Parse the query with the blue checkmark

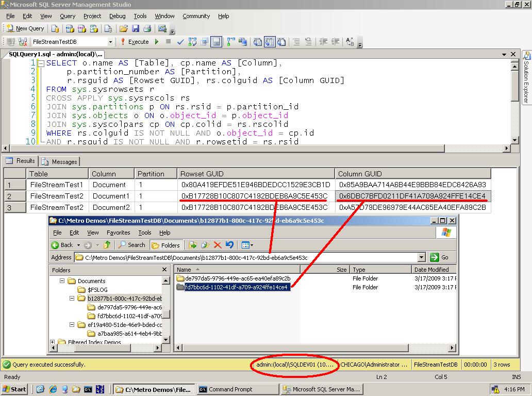pyautogui.click(x=180, y=42)
